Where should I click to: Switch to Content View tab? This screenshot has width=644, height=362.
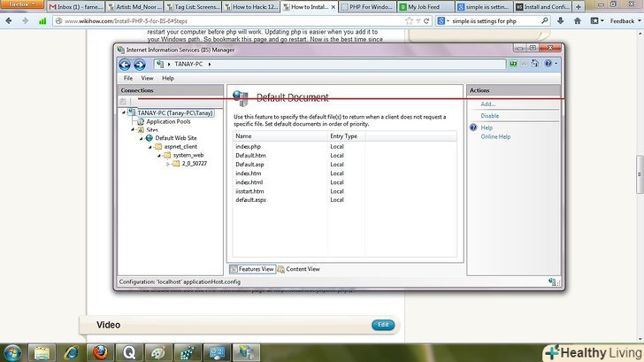302,269
